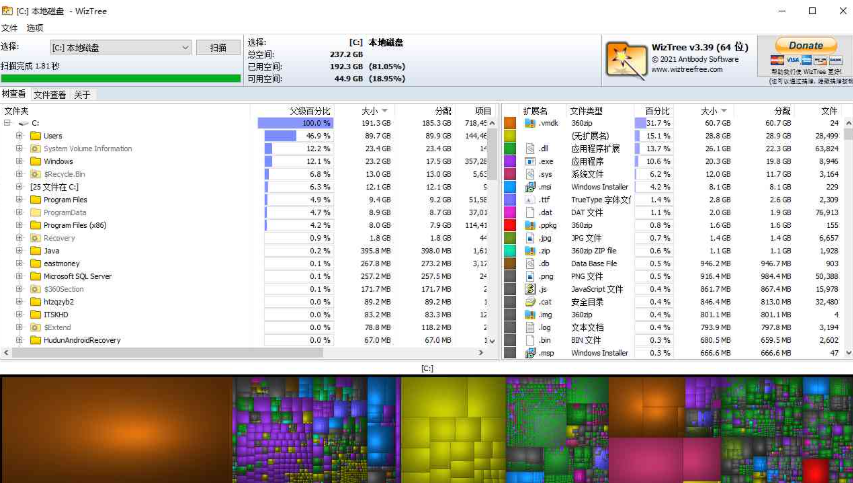The height and width of the screenshot is (483, 853).
Task: Open the 关于 tab
Action: point(82,95)
